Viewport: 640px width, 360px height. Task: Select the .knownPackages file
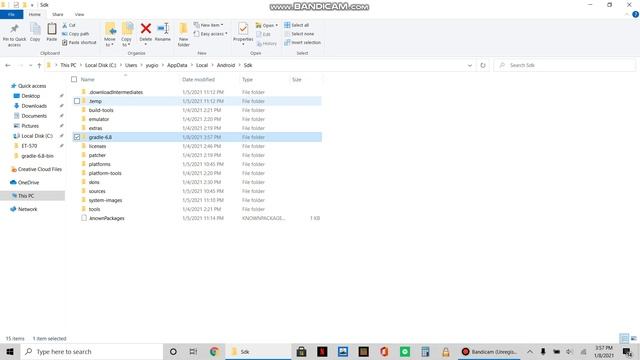tap(107, 218)
